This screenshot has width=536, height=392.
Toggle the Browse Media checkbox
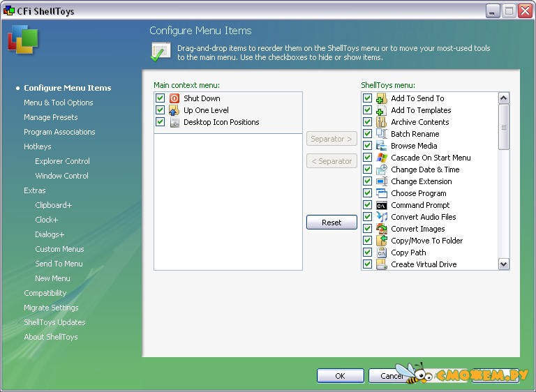(x=368, y=146)
